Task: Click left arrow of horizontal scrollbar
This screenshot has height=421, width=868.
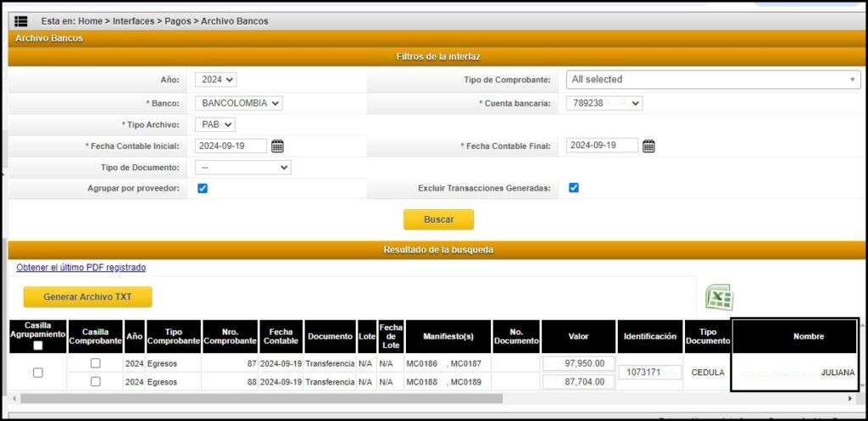Action: point(15,398)
